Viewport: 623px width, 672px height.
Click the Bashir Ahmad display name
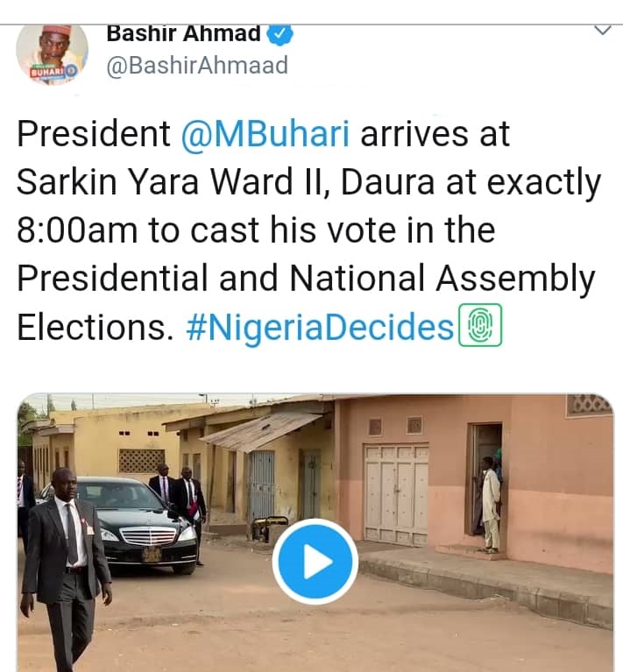tap(183, 33)
